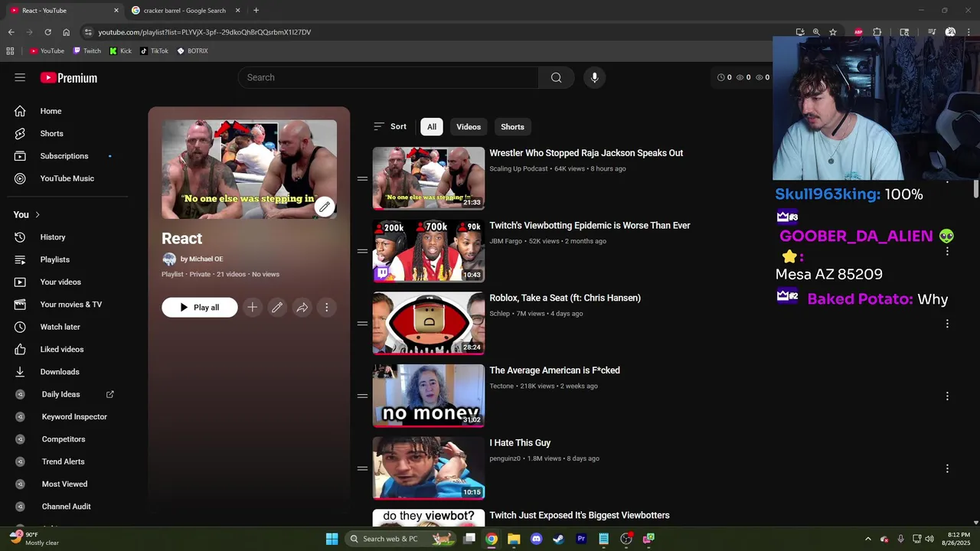Expand the You section chevron
Screen dimensions: 980x551
[x=38, y=214]
